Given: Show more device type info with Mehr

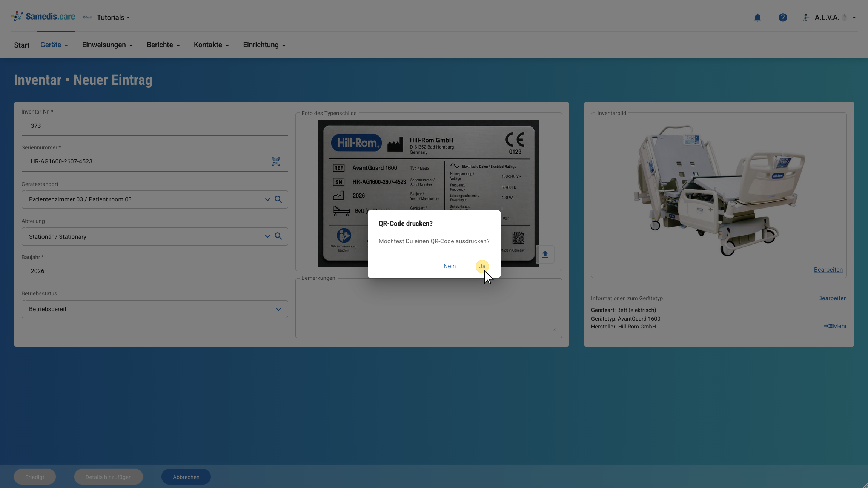Looking at the screenshot, I should (x=835, y=326).
